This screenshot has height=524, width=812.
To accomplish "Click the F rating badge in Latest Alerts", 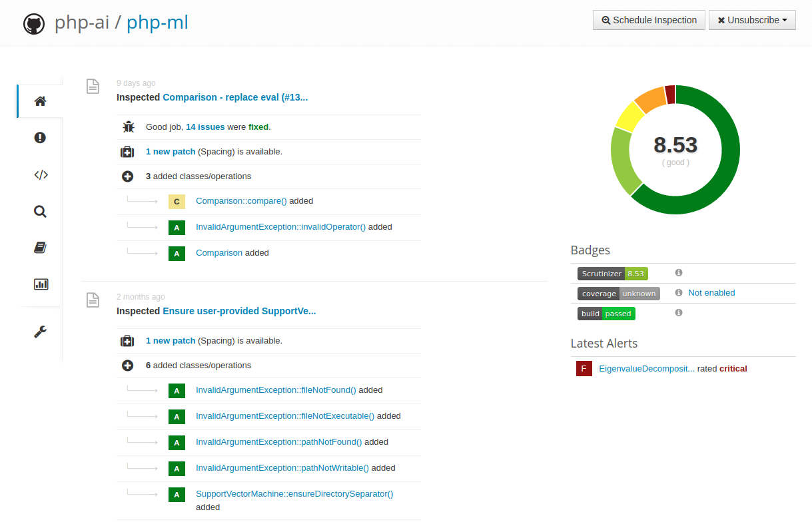I will click(x=584, y=369).
